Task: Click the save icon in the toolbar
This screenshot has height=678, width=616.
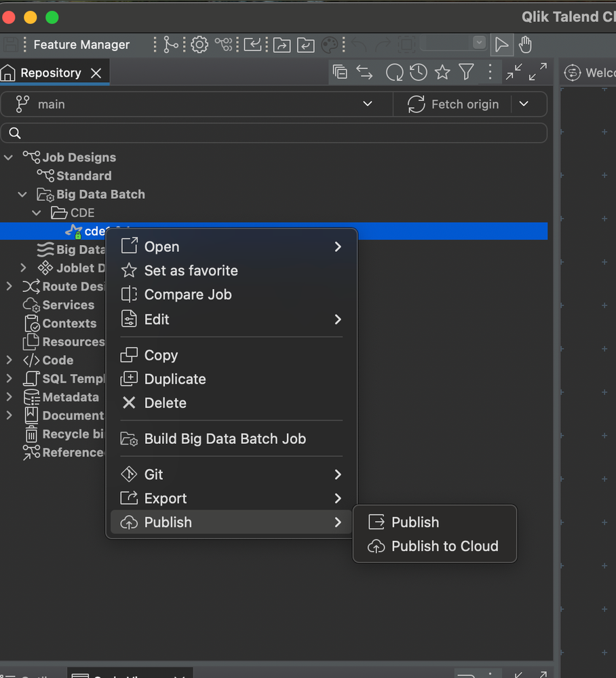Action: click(x=11, y=45)
